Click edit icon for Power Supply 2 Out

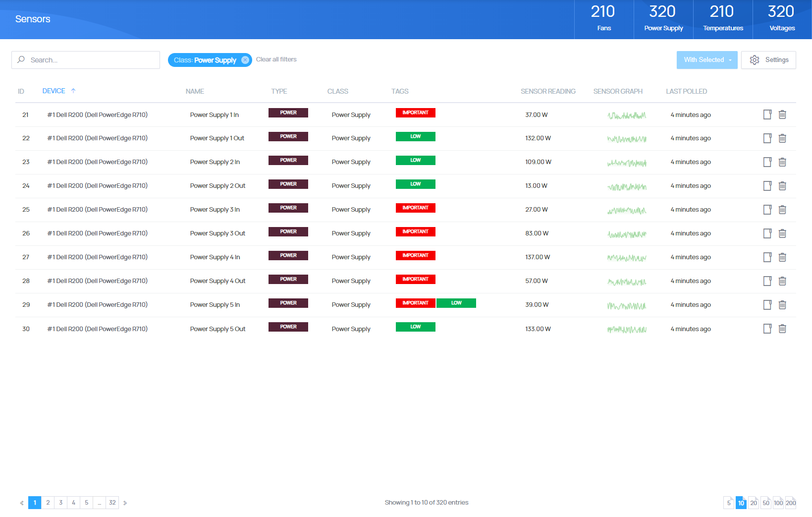point(767,186)
